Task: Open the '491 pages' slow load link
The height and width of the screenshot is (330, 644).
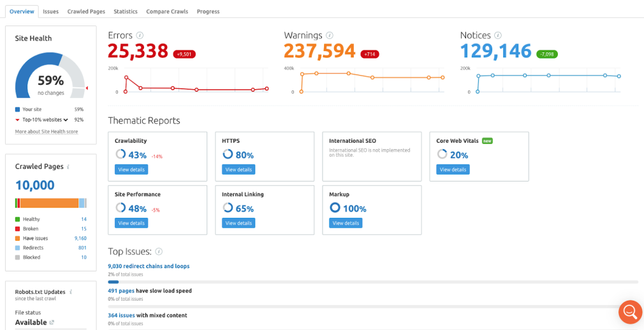Action: click(121, 291)
